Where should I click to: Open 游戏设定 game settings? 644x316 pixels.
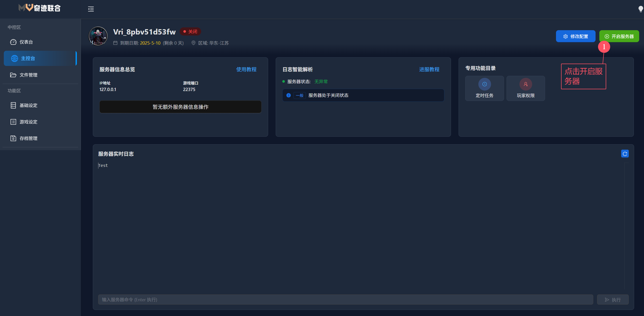28,122
